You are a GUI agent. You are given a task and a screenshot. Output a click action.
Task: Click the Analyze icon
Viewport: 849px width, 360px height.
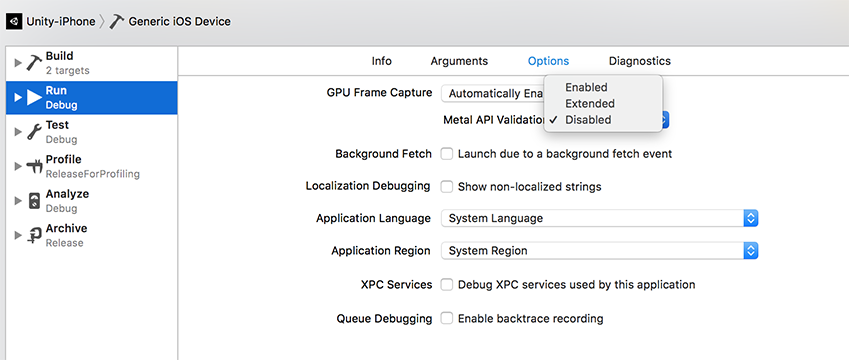point(35,201)
